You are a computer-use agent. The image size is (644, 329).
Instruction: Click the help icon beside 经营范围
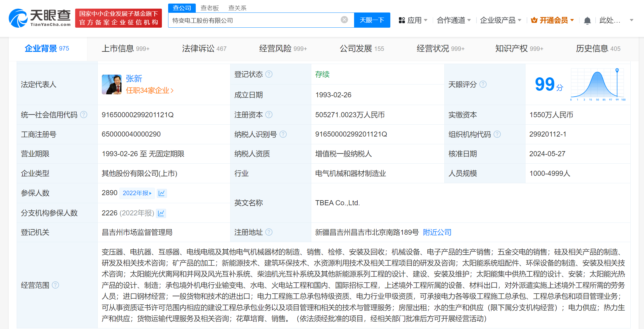pyautogui.click(x=55, y=285)
